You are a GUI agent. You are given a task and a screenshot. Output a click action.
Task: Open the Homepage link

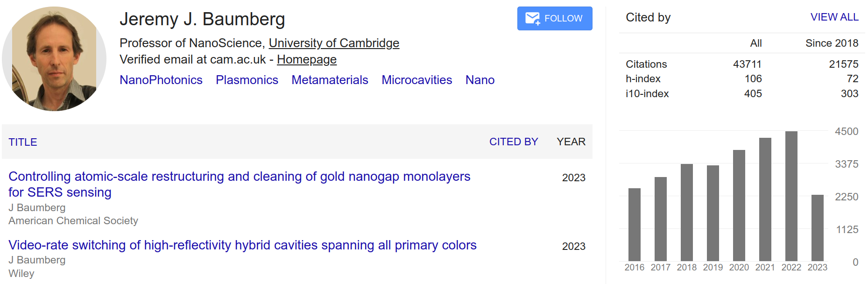[x=306, y=59]
